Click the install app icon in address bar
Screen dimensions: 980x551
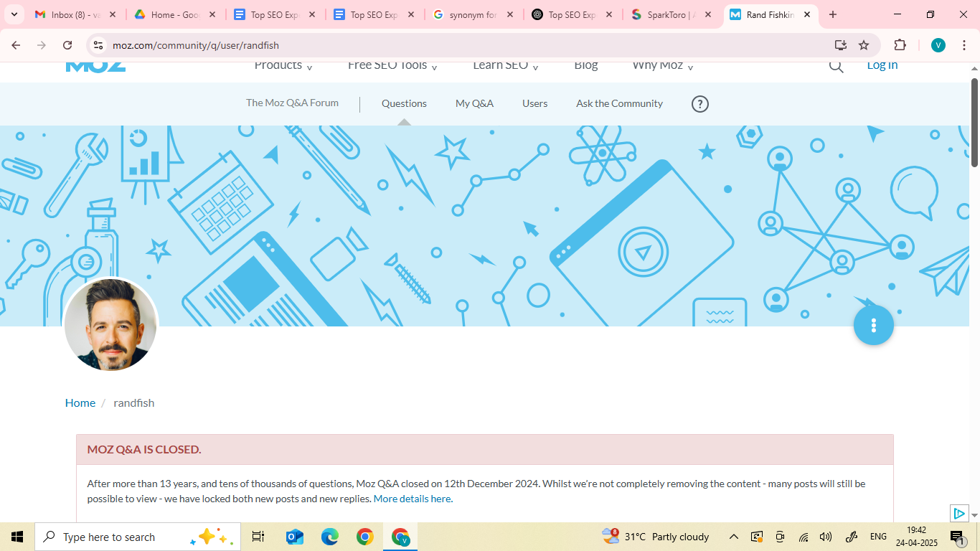coord(841,45)
